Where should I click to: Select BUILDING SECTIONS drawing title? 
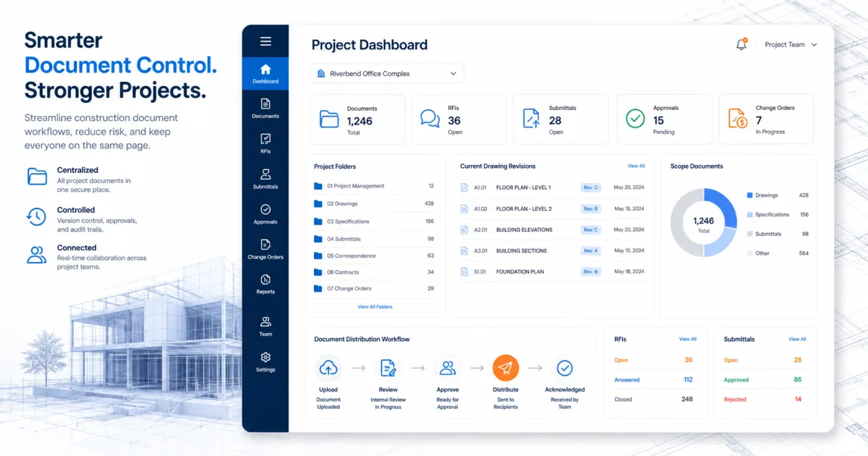(522, 250)
